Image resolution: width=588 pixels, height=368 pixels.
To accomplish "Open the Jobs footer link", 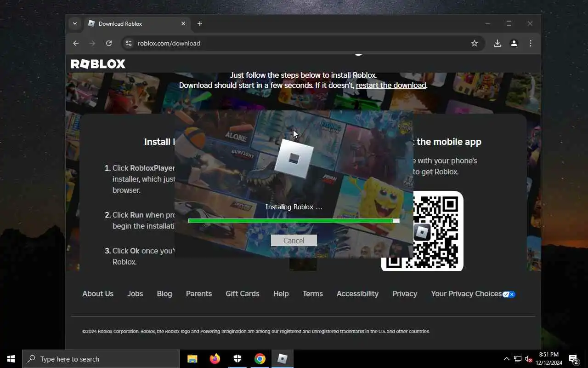I will click(x=135, y=293).
